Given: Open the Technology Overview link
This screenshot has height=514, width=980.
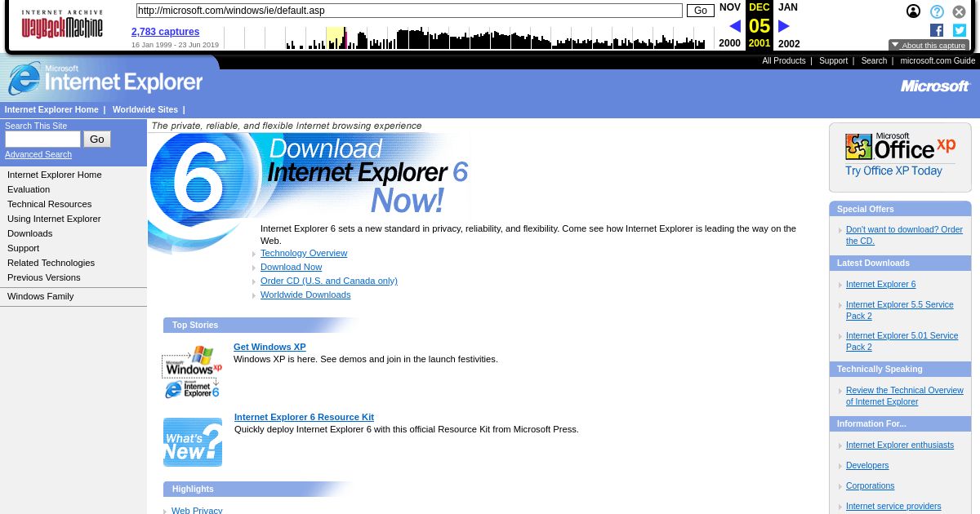Looking at the screenshot, I should tap(304, 253).
